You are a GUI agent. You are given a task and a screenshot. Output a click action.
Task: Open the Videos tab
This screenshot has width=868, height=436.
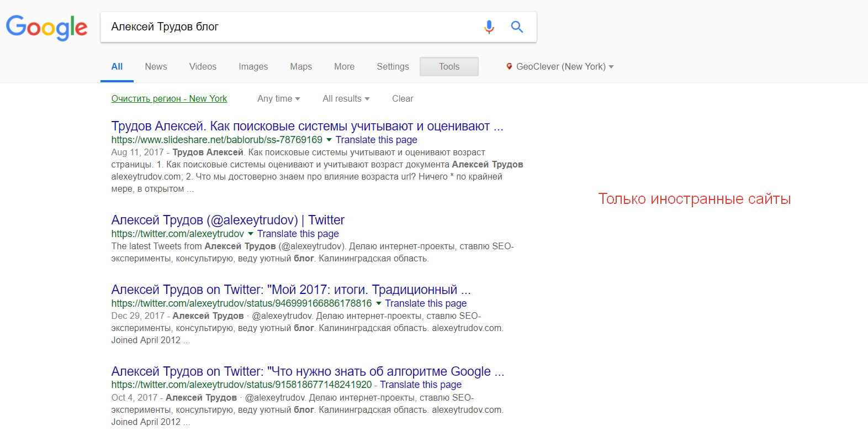[203, 66]
